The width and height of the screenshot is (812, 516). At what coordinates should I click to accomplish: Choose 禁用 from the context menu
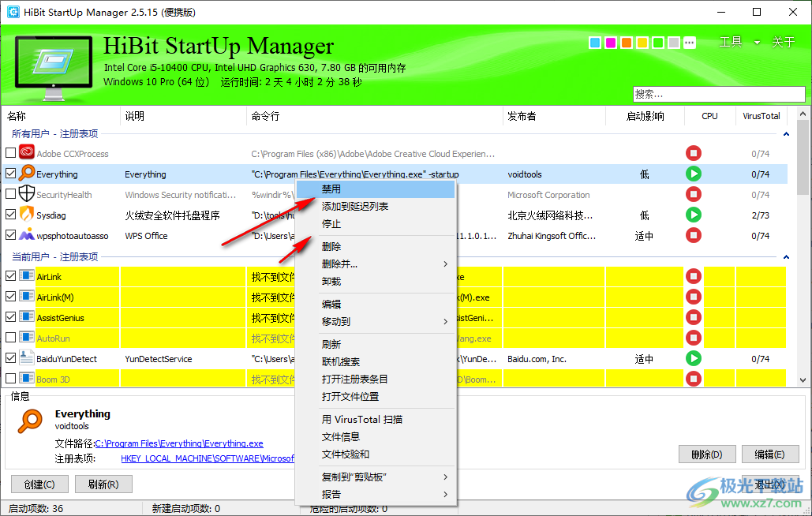[376, 189]
